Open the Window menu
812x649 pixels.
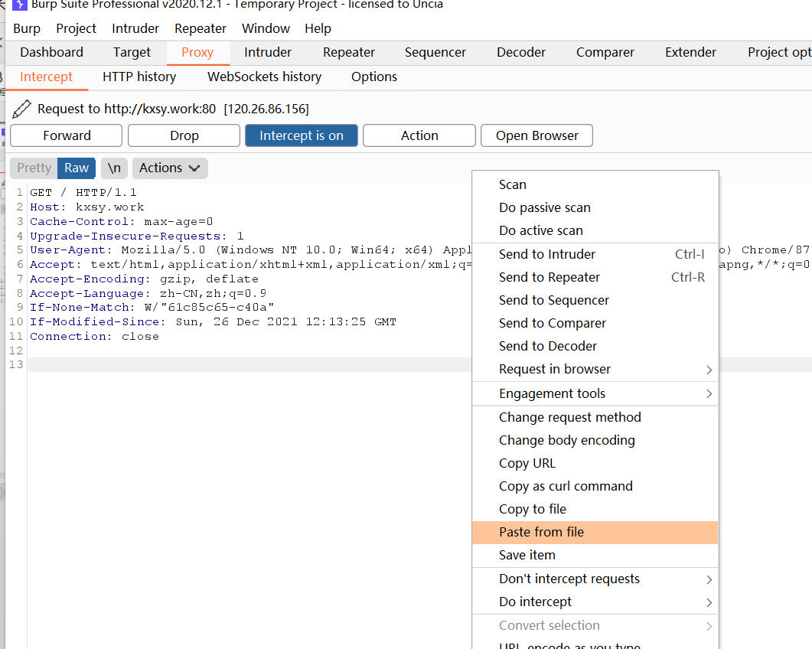click(266, 28)
